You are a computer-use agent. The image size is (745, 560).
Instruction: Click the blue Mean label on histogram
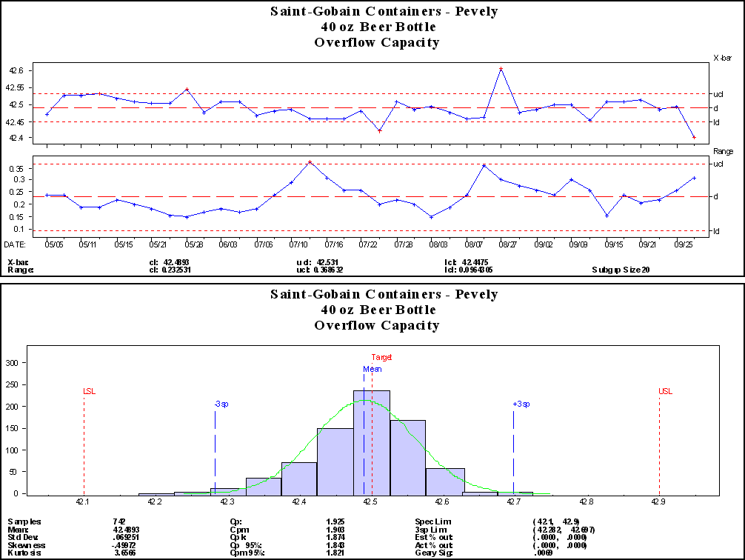pyautogui.click(x=372, y=368)
